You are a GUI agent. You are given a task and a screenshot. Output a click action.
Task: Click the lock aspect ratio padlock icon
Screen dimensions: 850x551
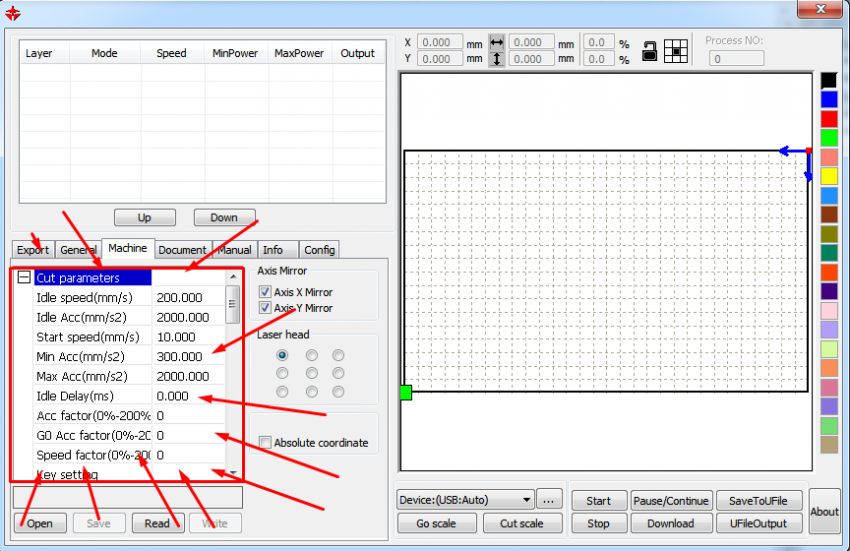pos(650,51)
